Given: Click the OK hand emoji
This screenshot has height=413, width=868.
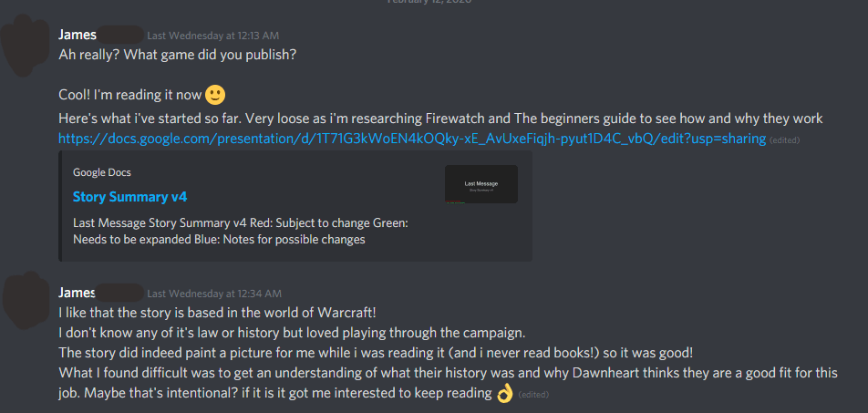Looking at the screenshot, I should [x=505, y=394].
